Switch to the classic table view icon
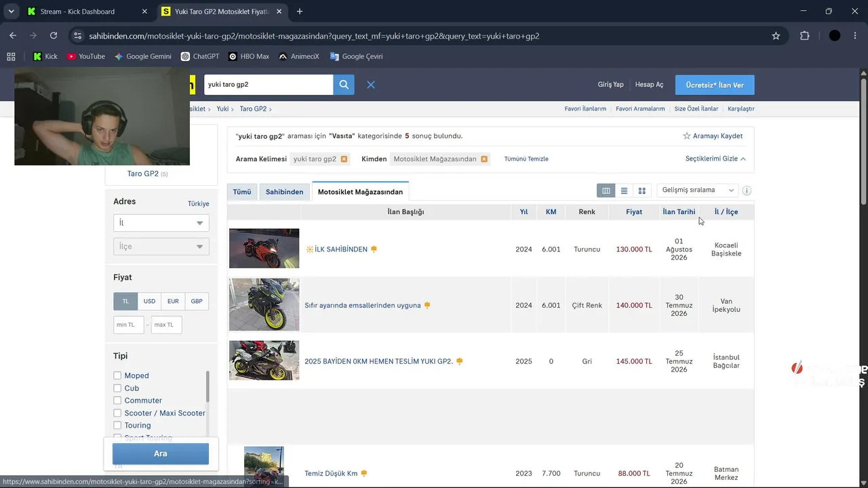 (606, 190)
